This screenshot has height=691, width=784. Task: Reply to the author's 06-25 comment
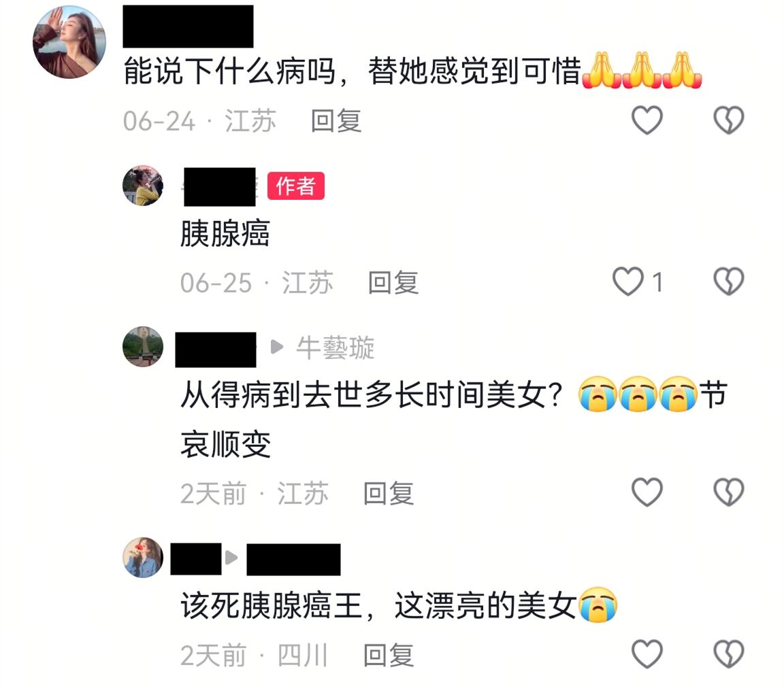point(393,283)
